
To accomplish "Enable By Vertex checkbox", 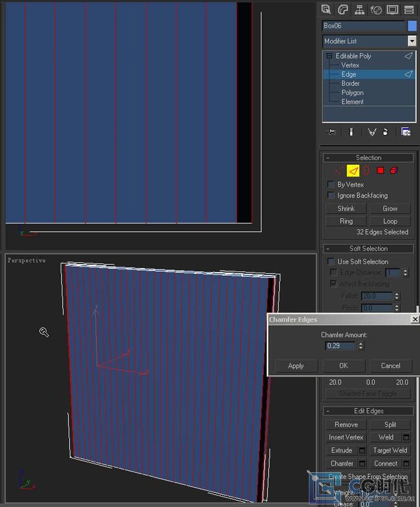I will tap(330, 184).
